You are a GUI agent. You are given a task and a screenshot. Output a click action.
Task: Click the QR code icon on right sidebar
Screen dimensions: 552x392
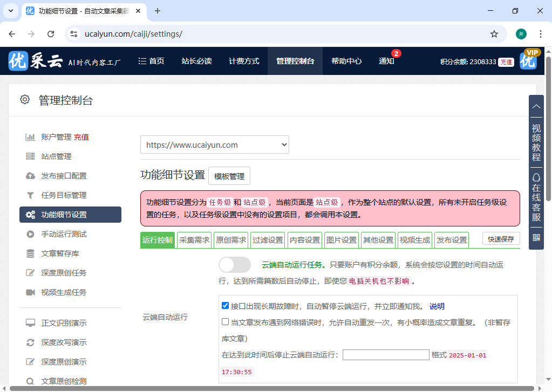click(536, 237)
